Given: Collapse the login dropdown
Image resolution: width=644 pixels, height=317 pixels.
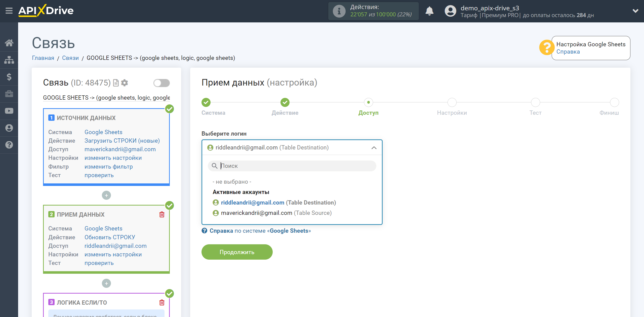Looking at the screenshot, I should point(374,148).
